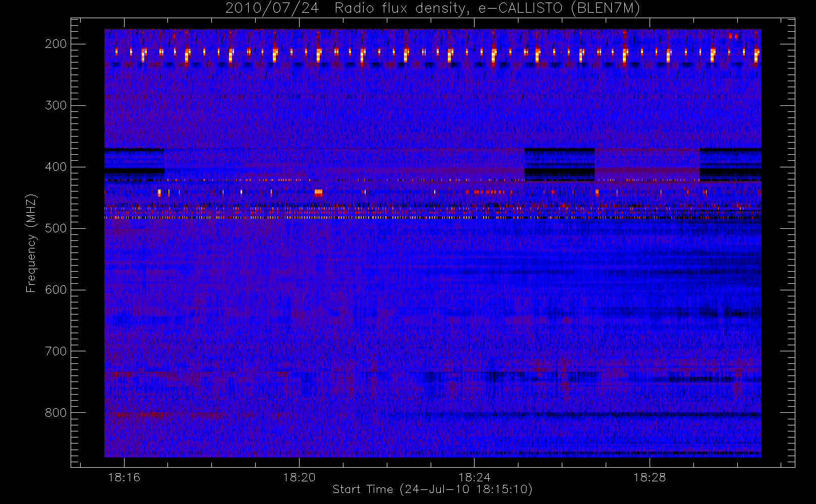Click the 18:24 time tick label

474,477
